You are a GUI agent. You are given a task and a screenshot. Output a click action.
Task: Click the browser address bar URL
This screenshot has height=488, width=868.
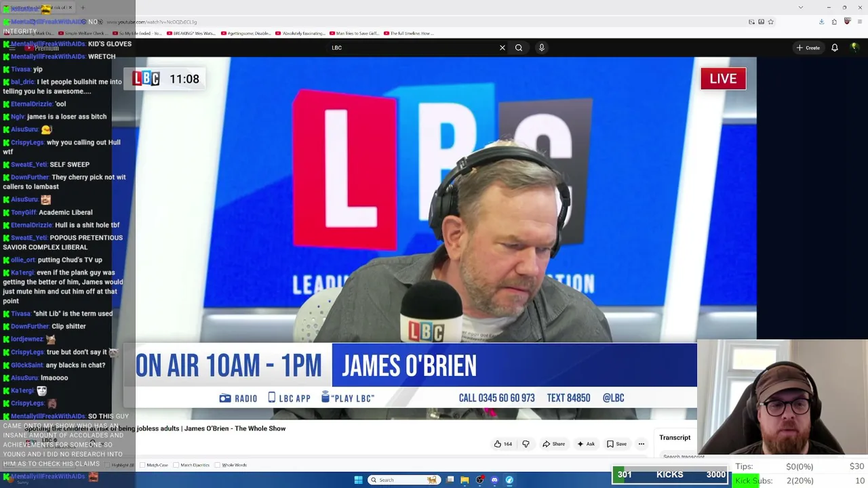pos(152,22)
